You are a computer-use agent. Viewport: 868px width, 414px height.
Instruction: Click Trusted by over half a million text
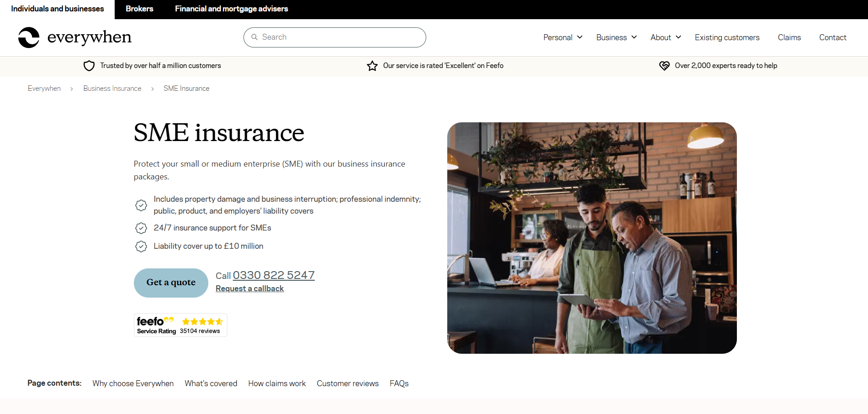(160, 66)
